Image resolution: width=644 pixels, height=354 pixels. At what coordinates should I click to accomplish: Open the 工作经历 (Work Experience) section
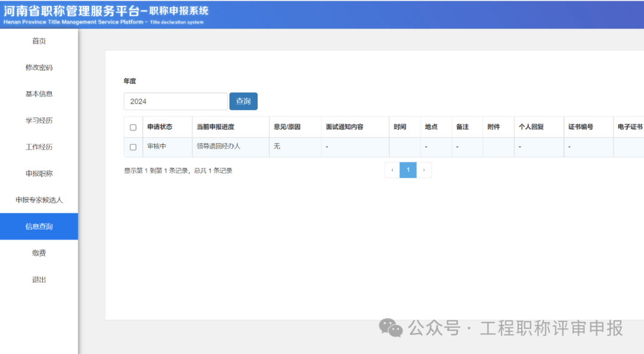pos(39,147)
